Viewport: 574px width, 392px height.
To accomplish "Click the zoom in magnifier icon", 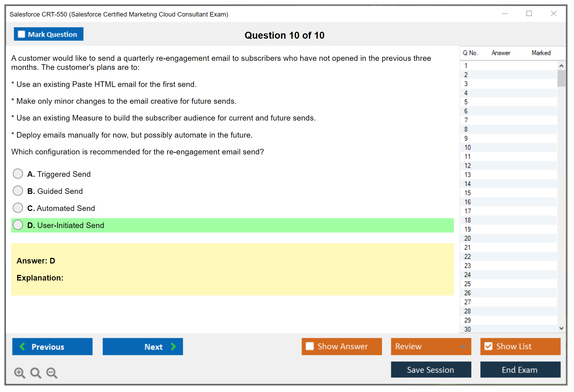I will coord(19,373).
